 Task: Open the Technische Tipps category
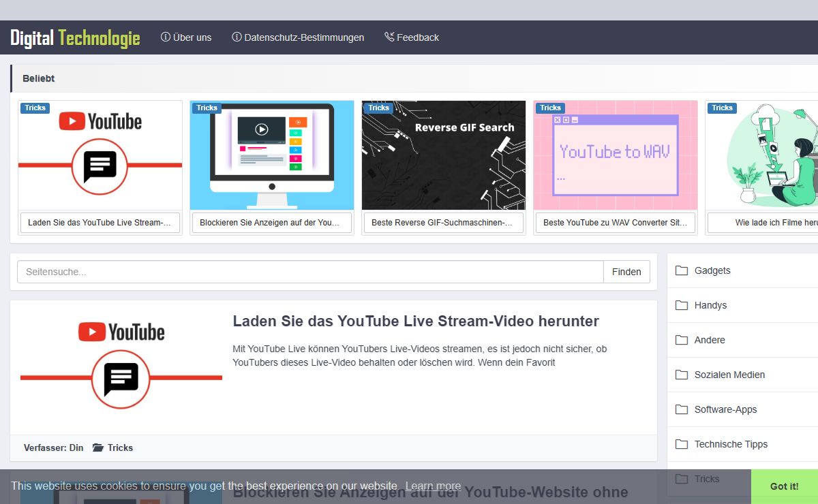pyautogui.click(x=731, y=444)
